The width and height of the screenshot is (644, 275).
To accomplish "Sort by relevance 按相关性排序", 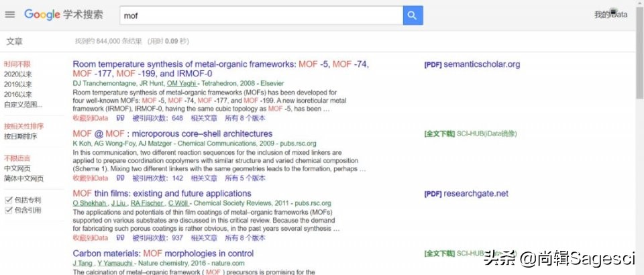I will (x=24, y=126).
